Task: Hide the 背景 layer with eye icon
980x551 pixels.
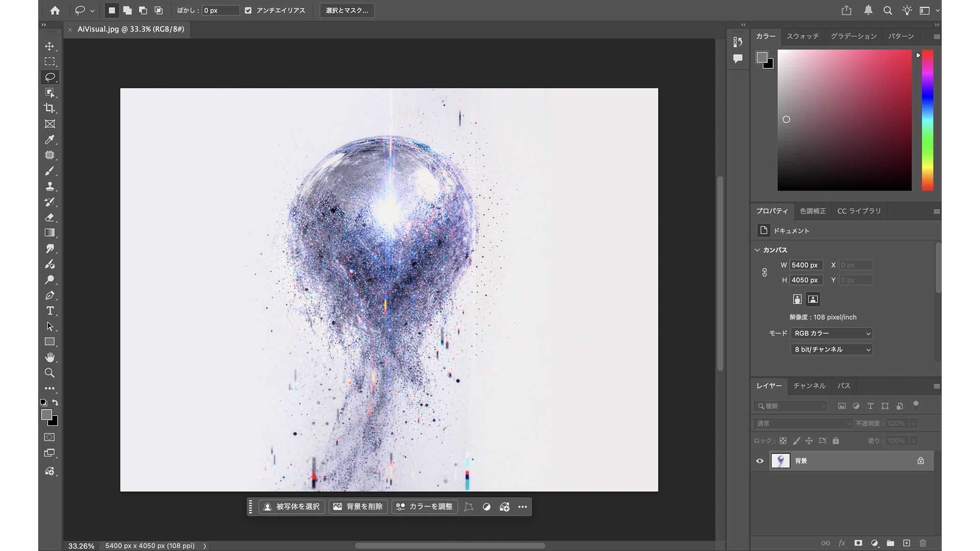Action: 759,461
